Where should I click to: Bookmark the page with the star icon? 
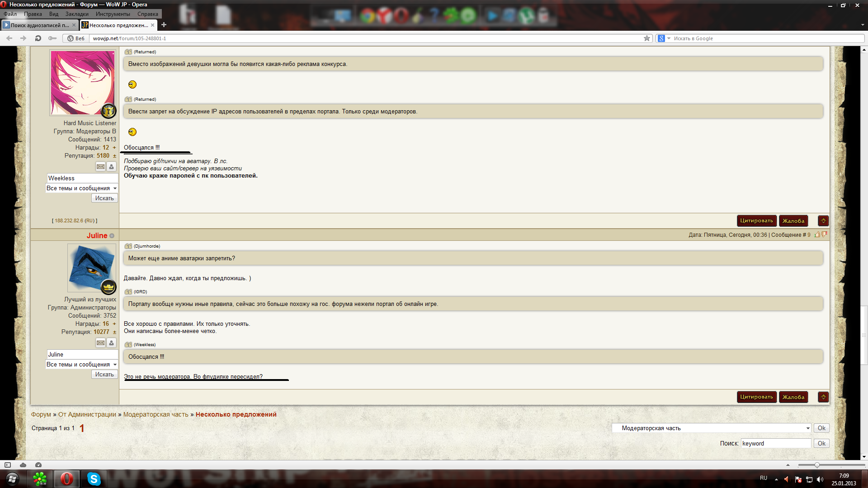[x=647, y=38]
